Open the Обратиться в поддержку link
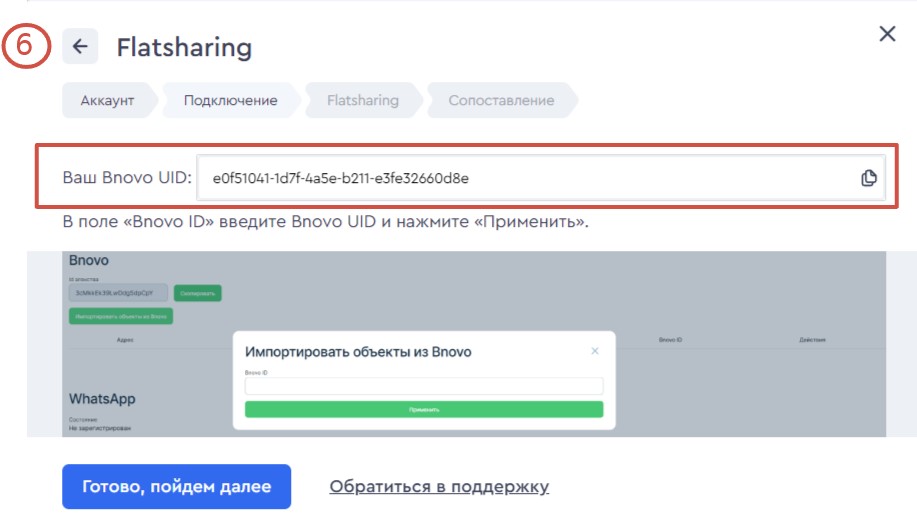The height and width of the screenshot is (529, 917). click(439, 487)
